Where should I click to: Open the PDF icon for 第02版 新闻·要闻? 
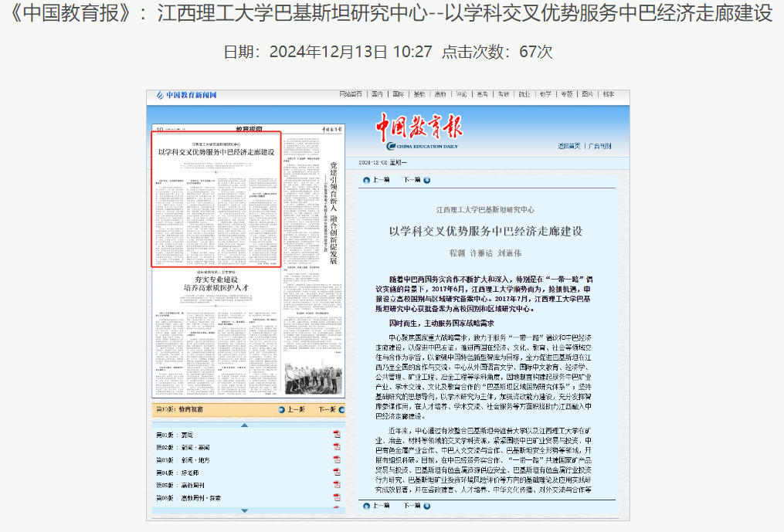337,446
